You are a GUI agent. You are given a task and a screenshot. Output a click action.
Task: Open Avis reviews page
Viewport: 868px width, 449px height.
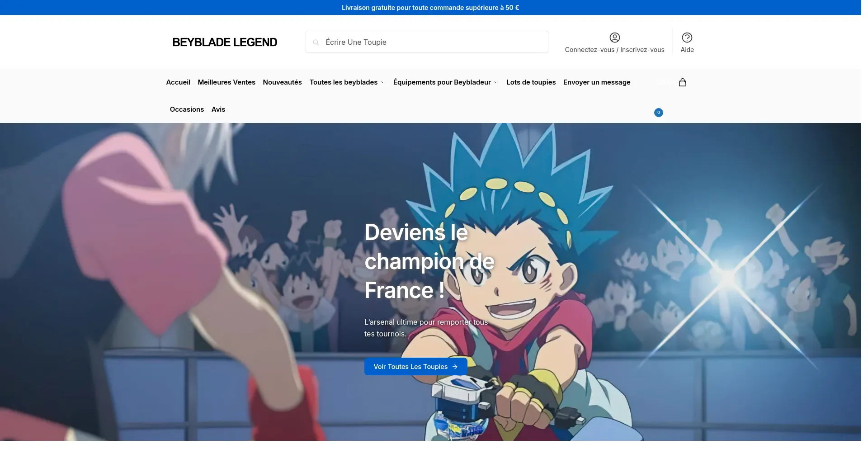coord(218,109)
